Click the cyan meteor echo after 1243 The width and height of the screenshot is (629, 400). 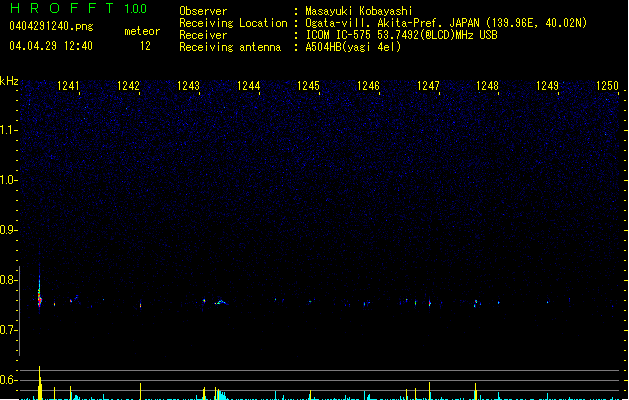(x=221, y=302)
